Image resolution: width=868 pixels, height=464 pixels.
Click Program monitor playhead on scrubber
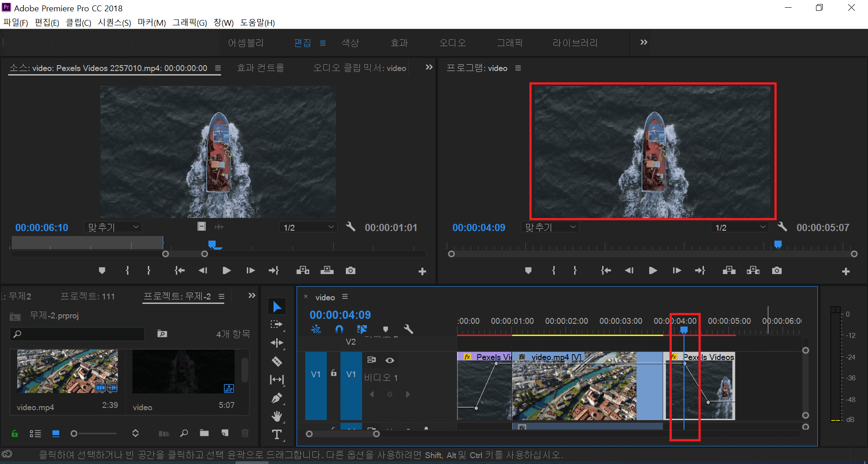coord(778,244)
